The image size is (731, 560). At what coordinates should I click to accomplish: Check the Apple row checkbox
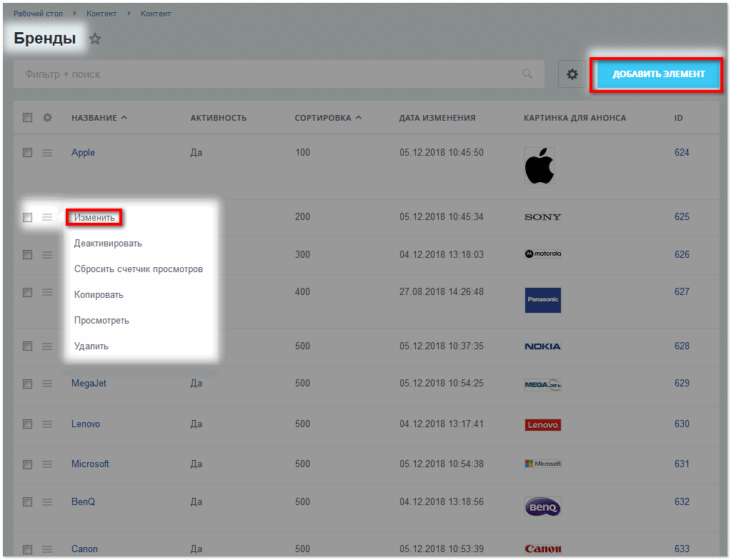27,153
